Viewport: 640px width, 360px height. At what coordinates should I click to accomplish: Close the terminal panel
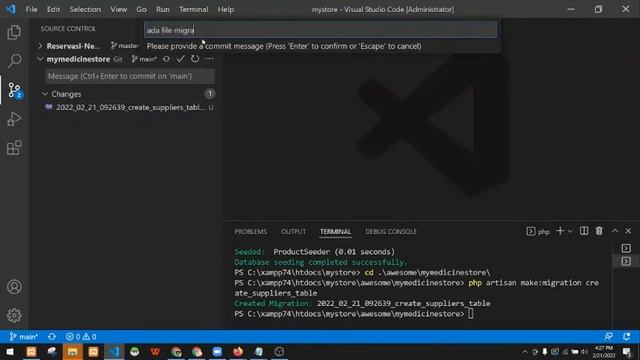(x=628, y=231)
